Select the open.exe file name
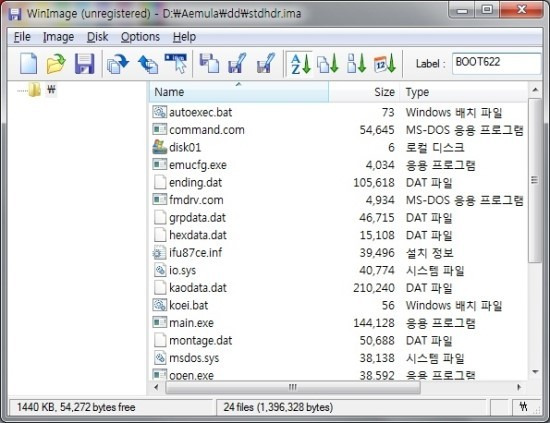Viewport: 550px width, 423px height. pos(192,375)
